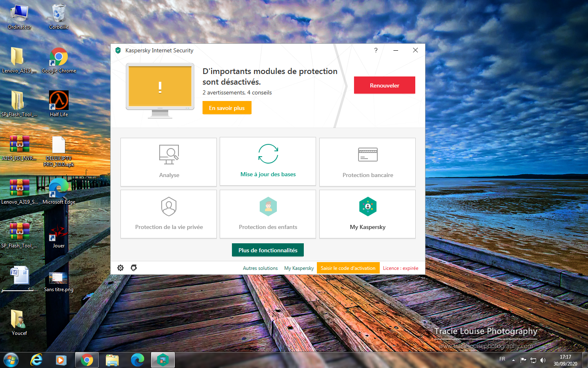The height and width of the screenshot is (368, 588).
Task: Select the Jouer desktop shortcut
Action: [x=59, y=236]
